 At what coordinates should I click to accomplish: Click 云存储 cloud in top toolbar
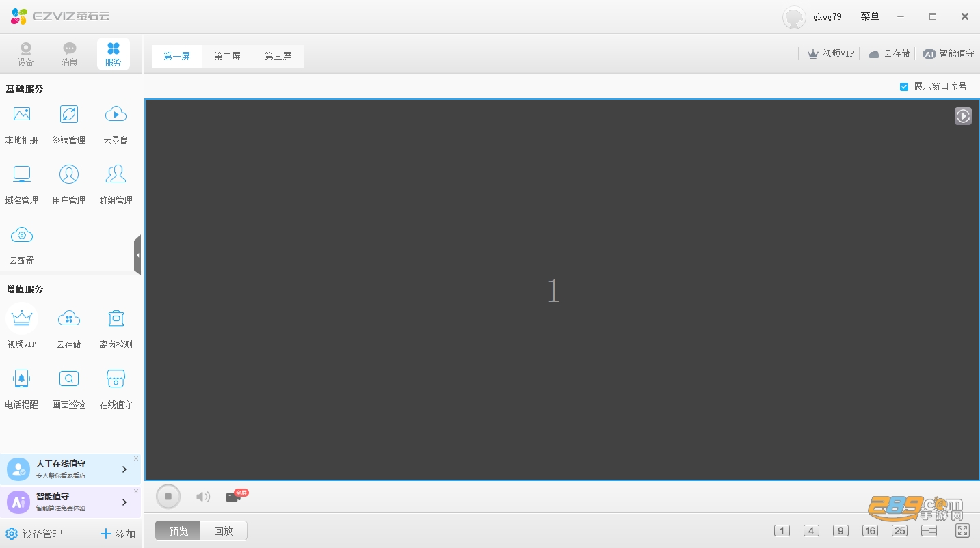point(889,54)
